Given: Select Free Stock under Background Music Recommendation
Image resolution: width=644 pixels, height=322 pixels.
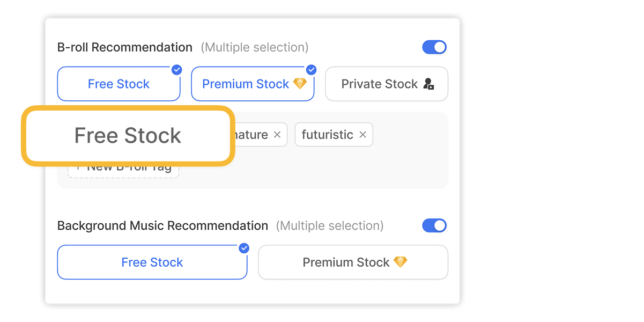Looking at the screenshot, I should 152,262.
